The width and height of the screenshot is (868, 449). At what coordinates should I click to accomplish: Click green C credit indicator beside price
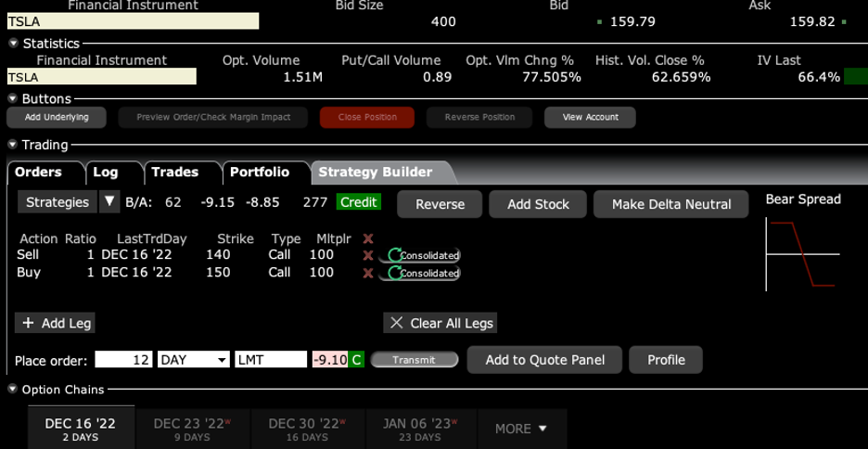pos(356,360)
